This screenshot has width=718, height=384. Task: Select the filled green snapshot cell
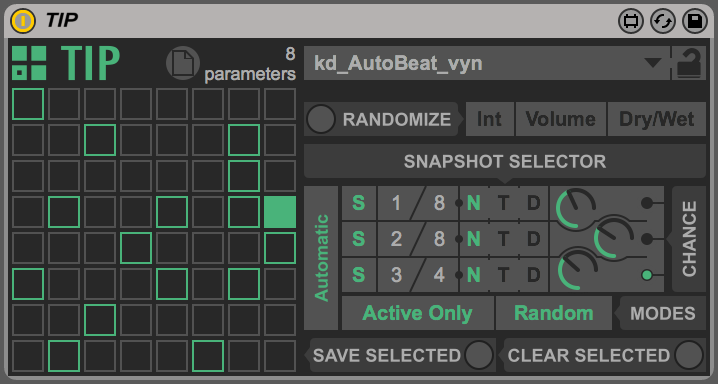coord(280,212)
